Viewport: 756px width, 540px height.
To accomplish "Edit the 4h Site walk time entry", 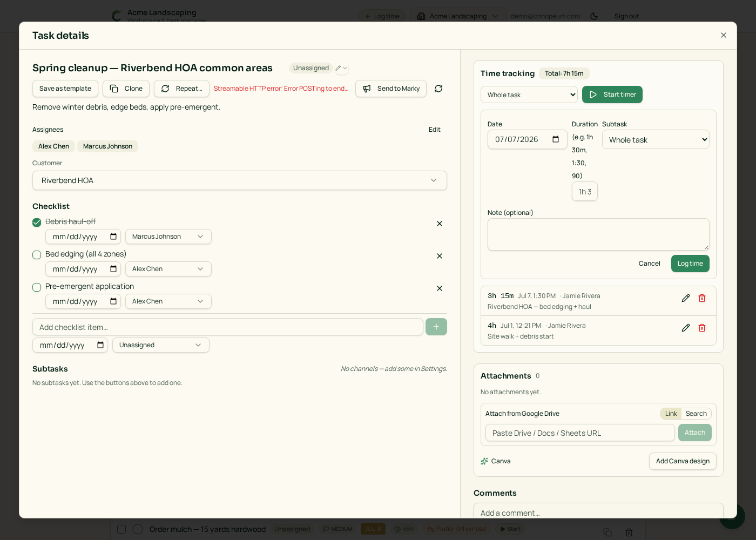I will 686,328.
